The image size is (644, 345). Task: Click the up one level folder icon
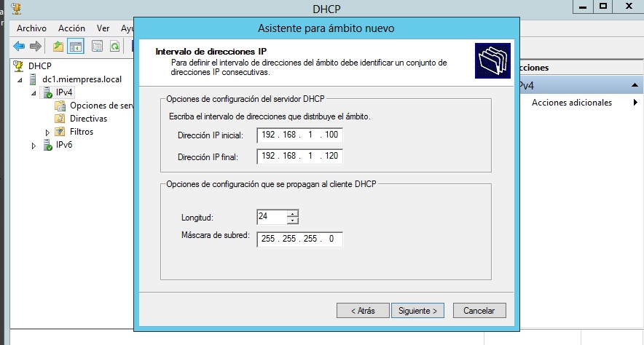(x=59, y=46)
